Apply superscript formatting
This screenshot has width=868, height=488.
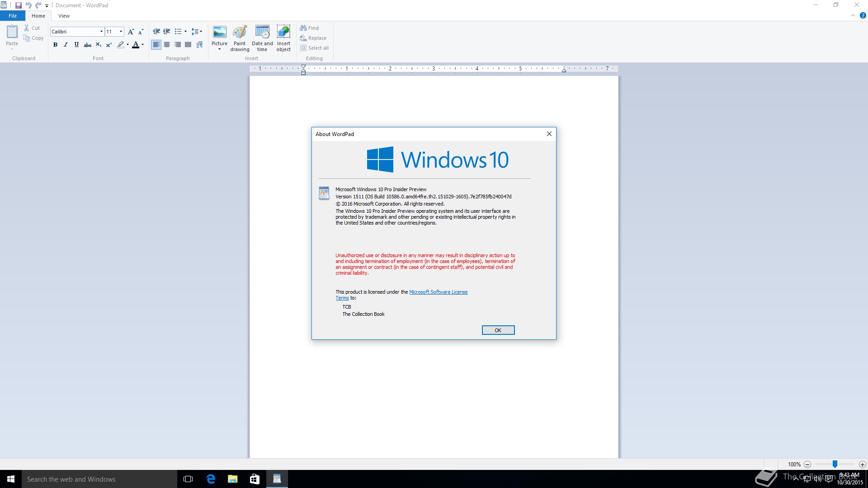(x=108, y=45)
